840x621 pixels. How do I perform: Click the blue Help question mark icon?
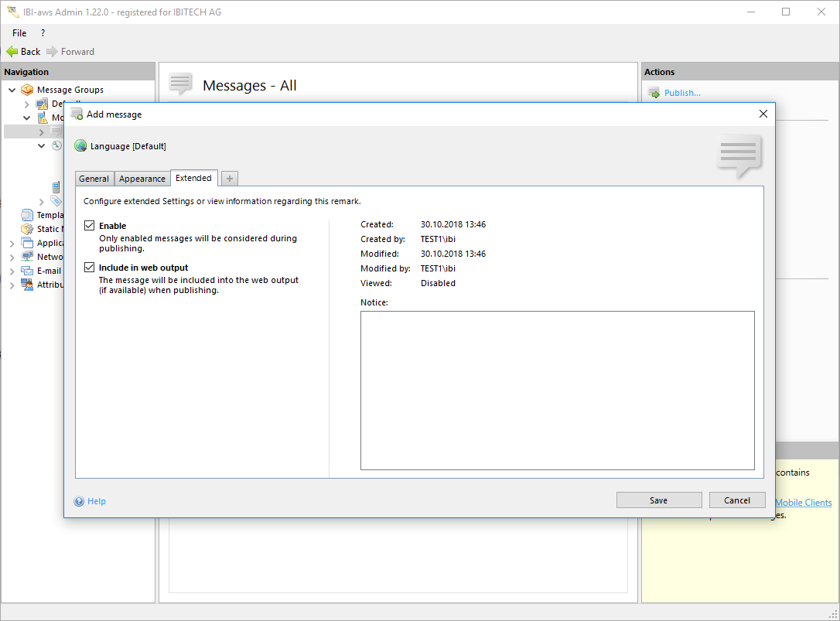tap(79, 501)
